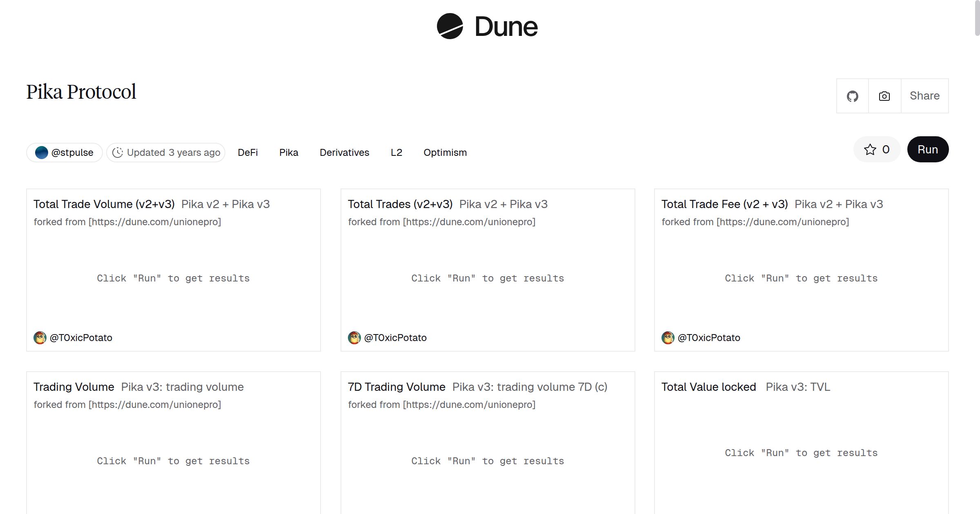Click the Dune logo icon
Screen dimensions: 980x514
tap(450, 26)
